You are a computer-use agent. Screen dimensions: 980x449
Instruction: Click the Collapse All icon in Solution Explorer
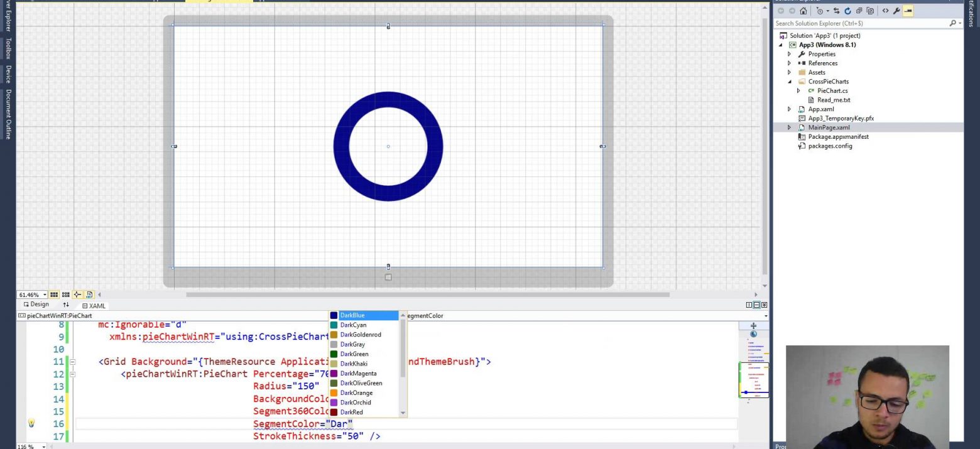[859, 11]
